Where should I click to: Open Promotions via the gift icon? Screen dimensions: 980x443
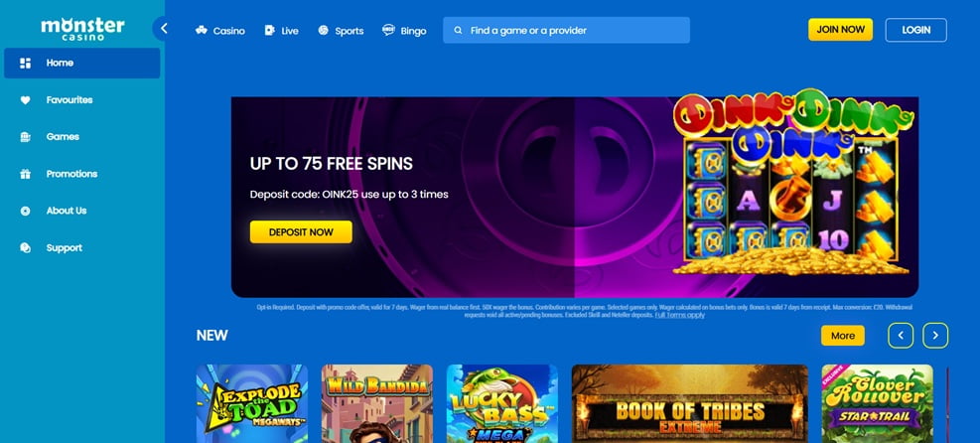25,174
